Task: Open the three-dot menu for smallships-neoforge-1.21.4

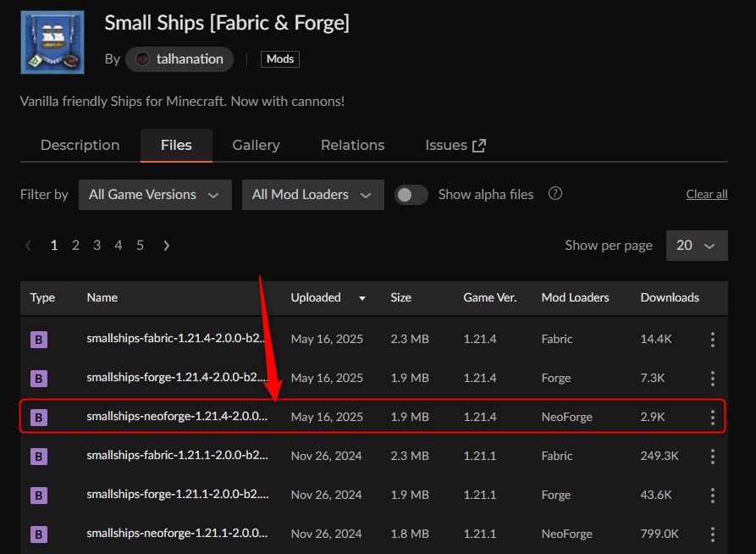Action: pos(712,416)
